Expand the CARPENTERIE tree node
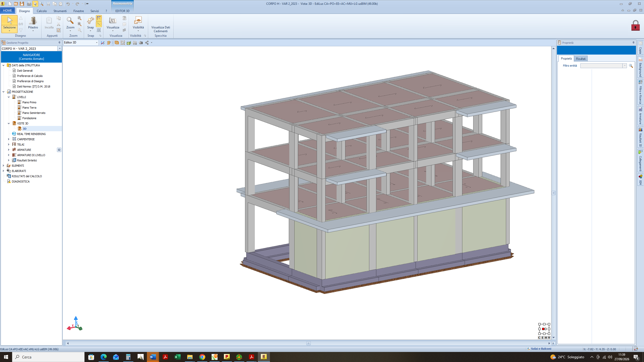Viewport: 644px width, 362px height. [9, 139]
